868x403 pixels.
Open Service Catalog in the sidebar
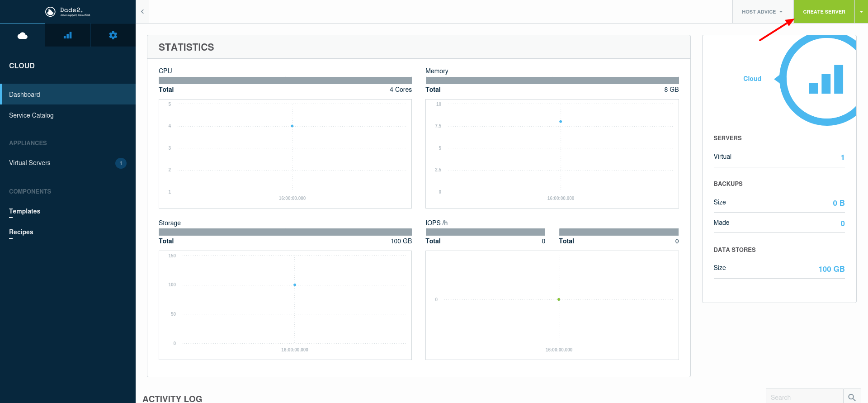68,115
